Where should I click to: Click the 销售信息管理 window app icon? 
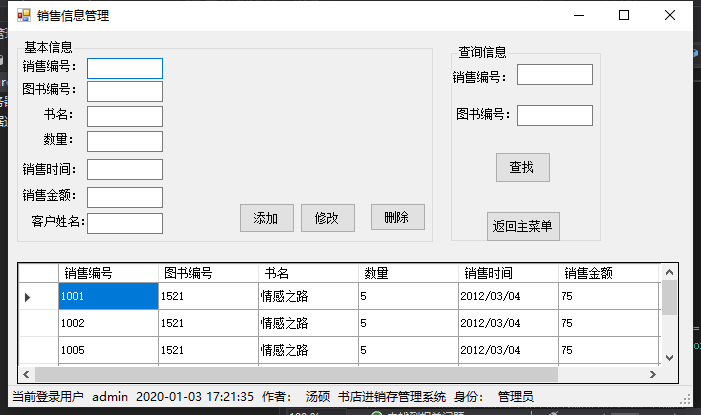click(x=24, y=15)
